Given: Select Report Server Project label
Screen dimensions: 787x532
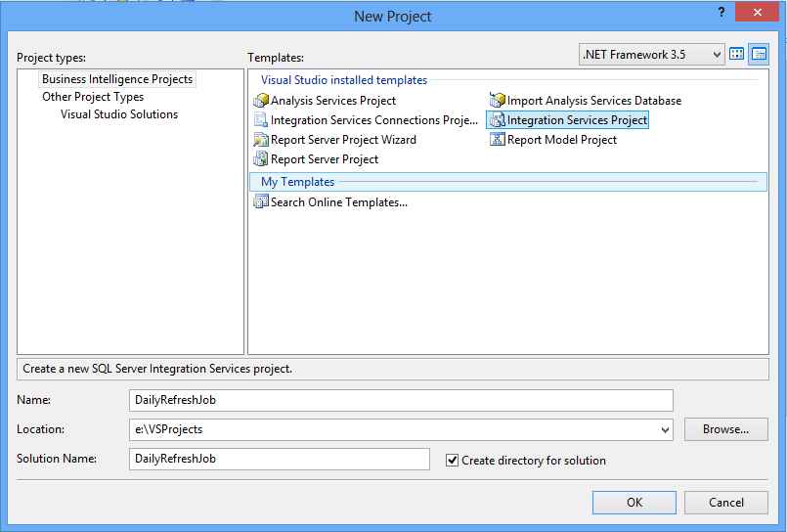Looking at the screenshot, I should pos(325,159).
